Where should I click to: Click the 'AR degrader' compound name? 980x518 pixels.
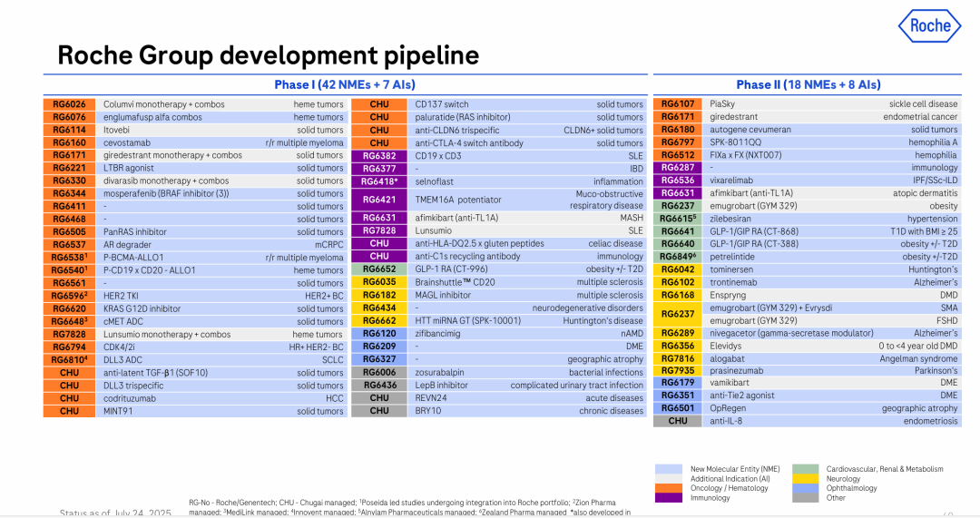pos(128,245)
